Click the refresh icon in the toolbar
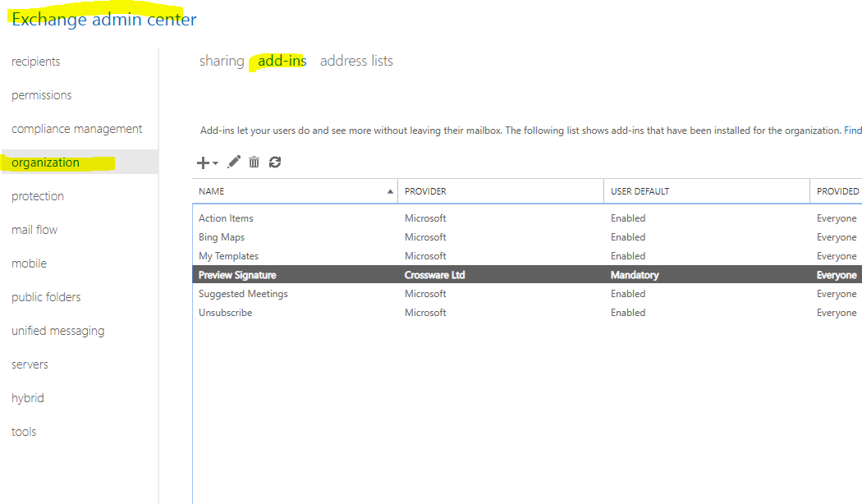The height and width of the screenshot is (504, 862). pyautogui.click(x=275, y=163)
